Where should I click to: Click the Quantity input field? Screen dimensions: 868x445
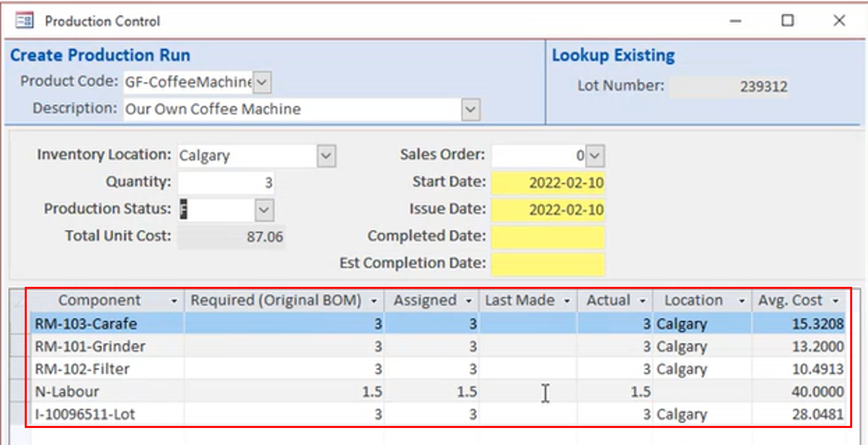(226, 183)
